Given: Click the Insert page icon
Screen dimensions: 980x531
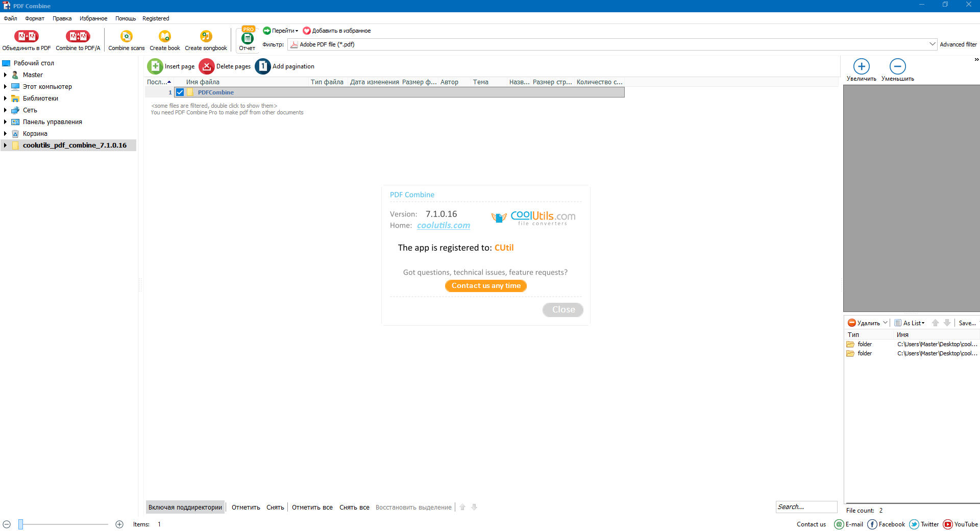Looking at the screenshot, I should click(x=155, y=66).
